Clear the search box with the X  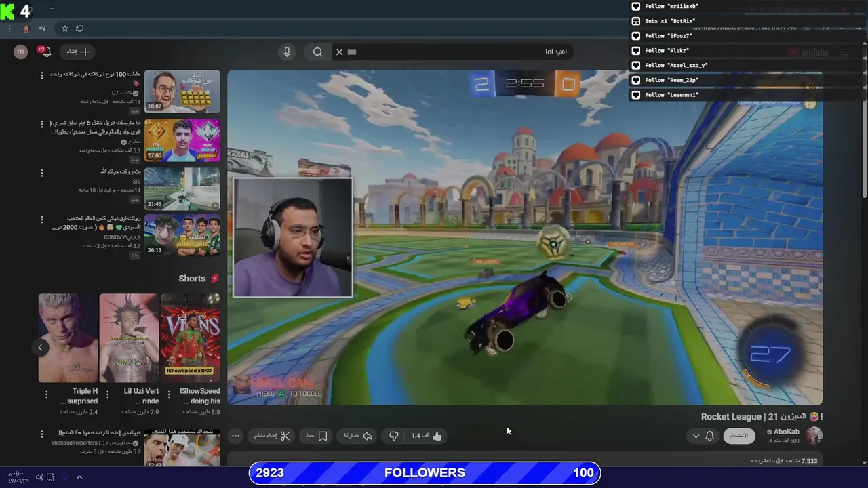[x=340, y=52]
